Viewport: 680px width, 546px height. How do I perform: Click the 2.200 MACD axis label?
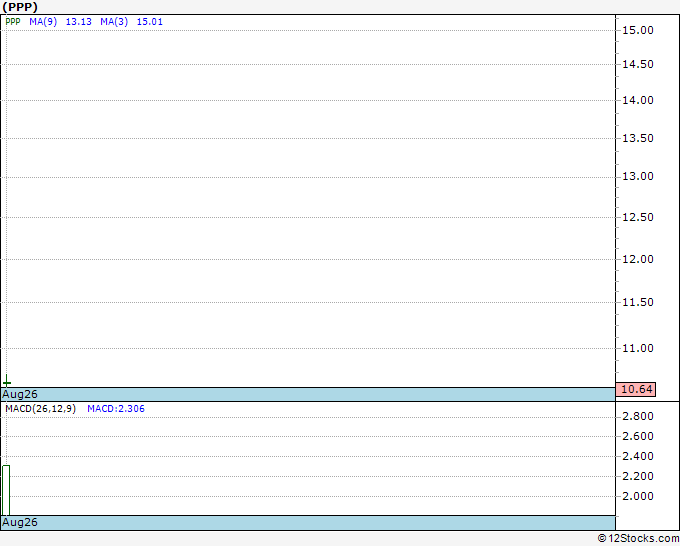638,476
